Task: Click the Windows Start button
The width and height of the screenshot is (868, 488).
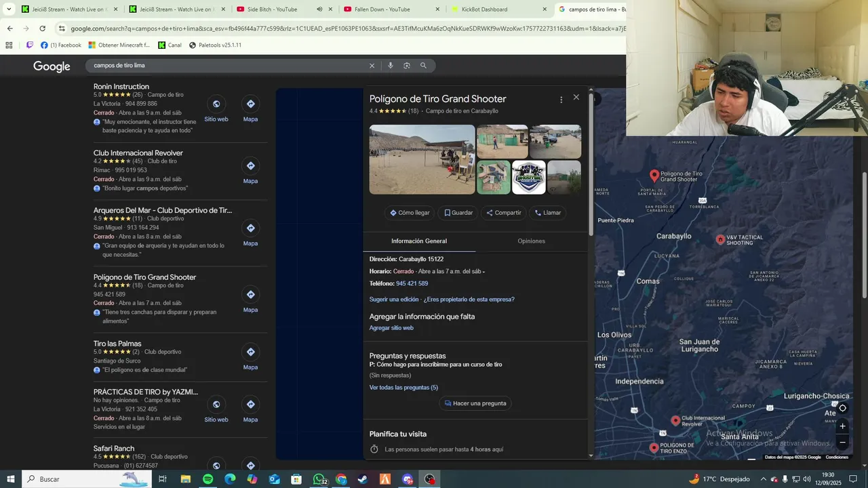Action: (x=11, y=479)
